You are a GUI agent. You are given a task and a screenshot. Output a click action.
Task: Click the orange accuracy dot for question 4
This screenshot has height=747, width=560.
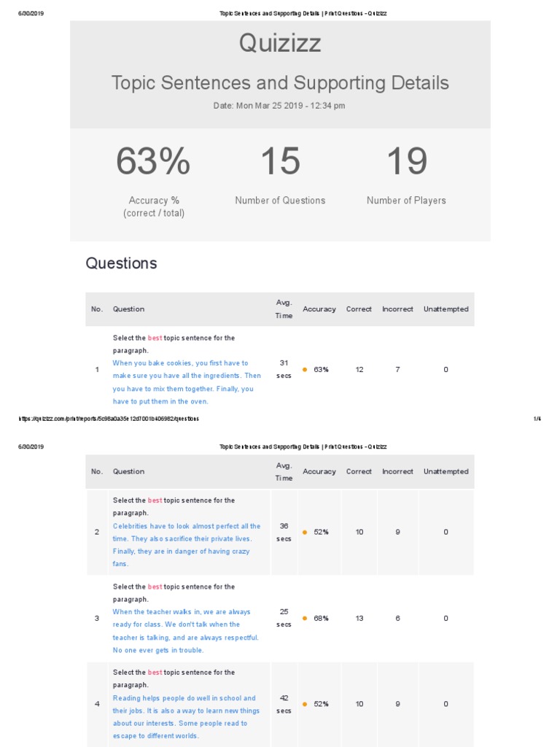point(305,704)
